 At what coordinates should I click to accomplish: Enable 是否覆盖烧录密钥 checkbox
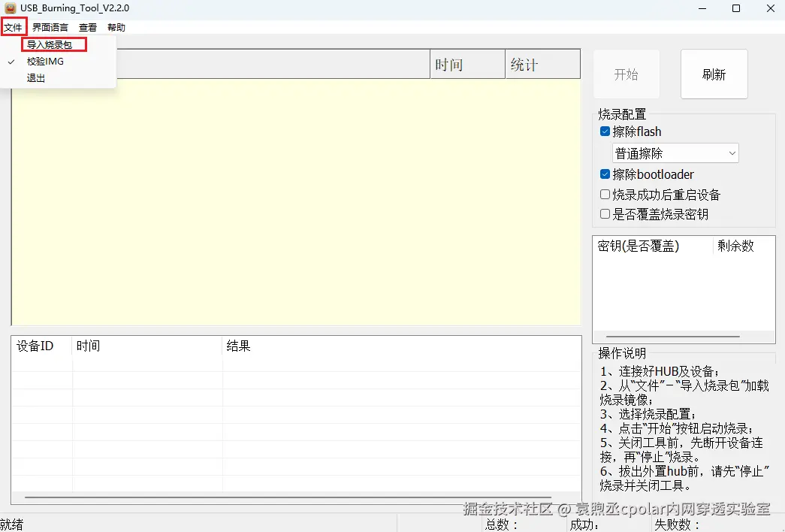click(605, 214)
